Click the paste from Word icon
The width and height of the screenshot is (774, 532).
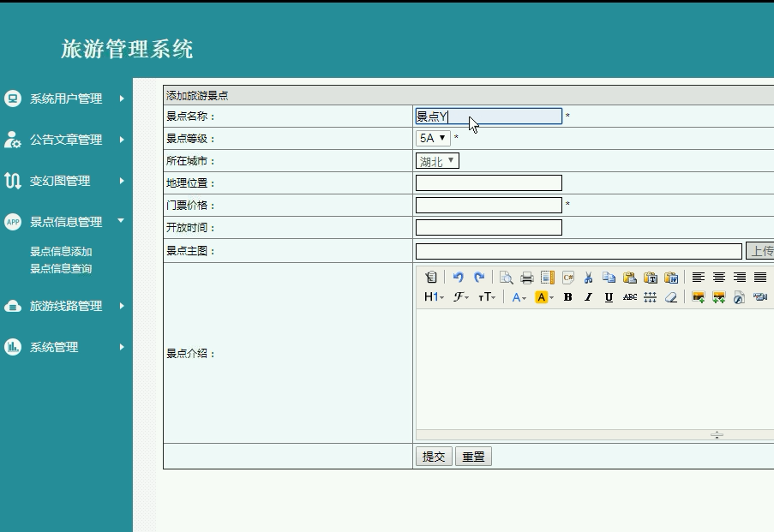click(671, 278)
